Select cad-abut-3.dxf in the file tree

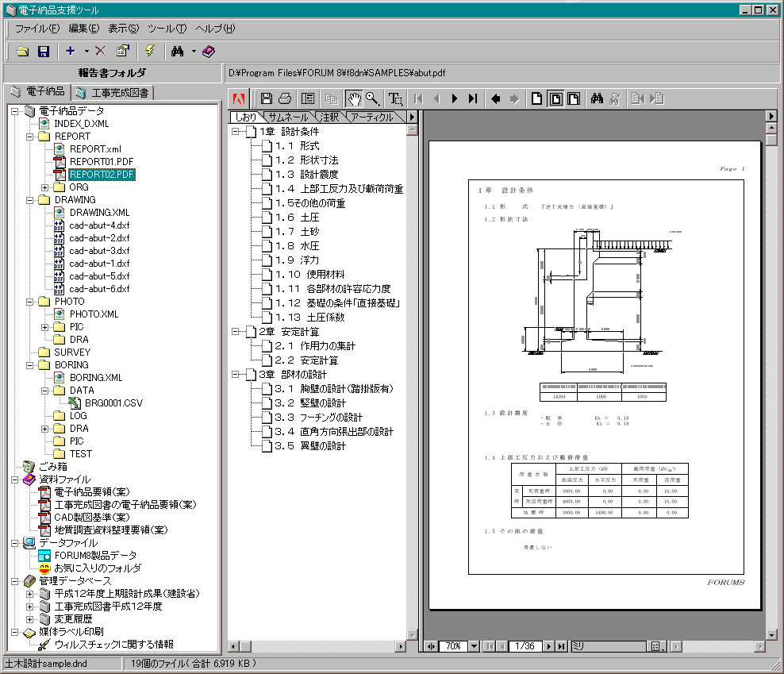click(x=98, y=251)
